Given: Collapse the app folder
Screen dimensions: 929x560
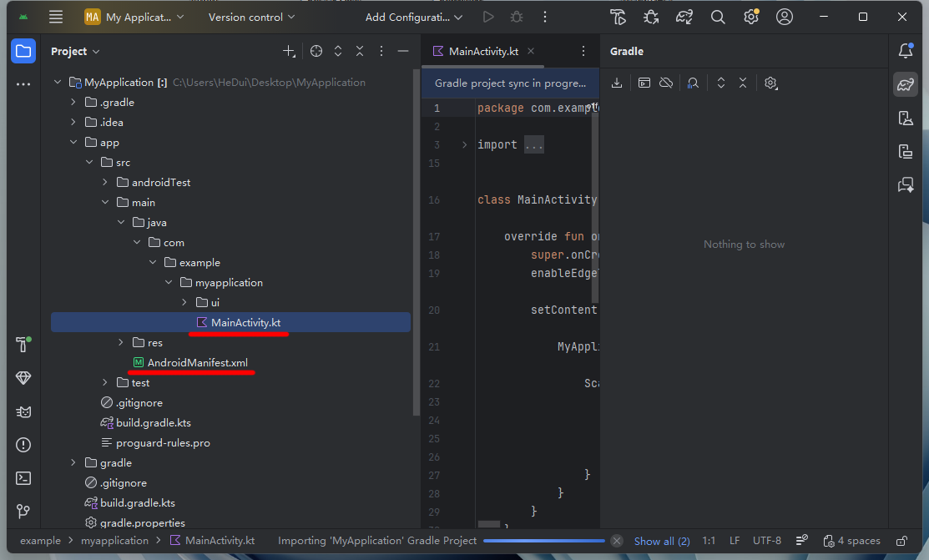Looking at the screenshot, I should click(73, 141).
